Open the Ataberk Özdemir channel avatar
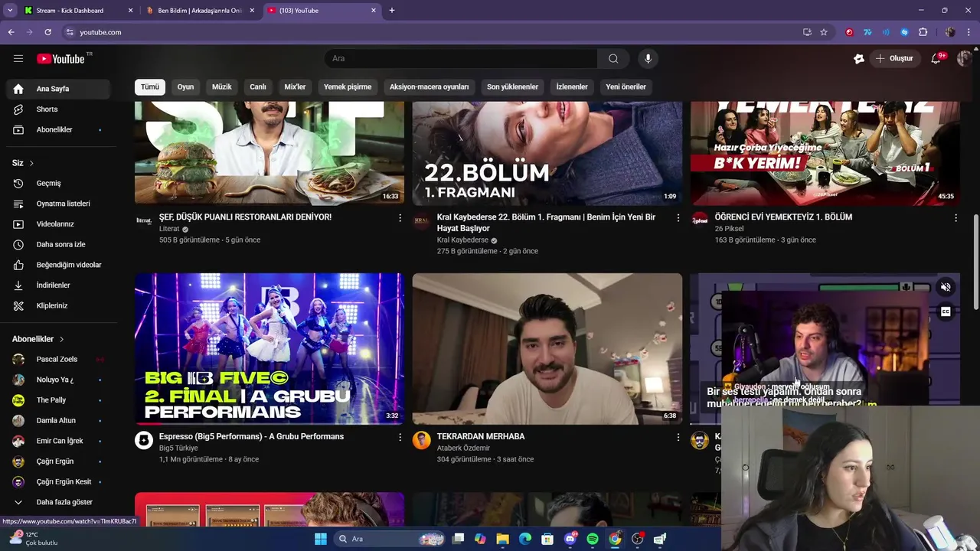 click(422, 440)
